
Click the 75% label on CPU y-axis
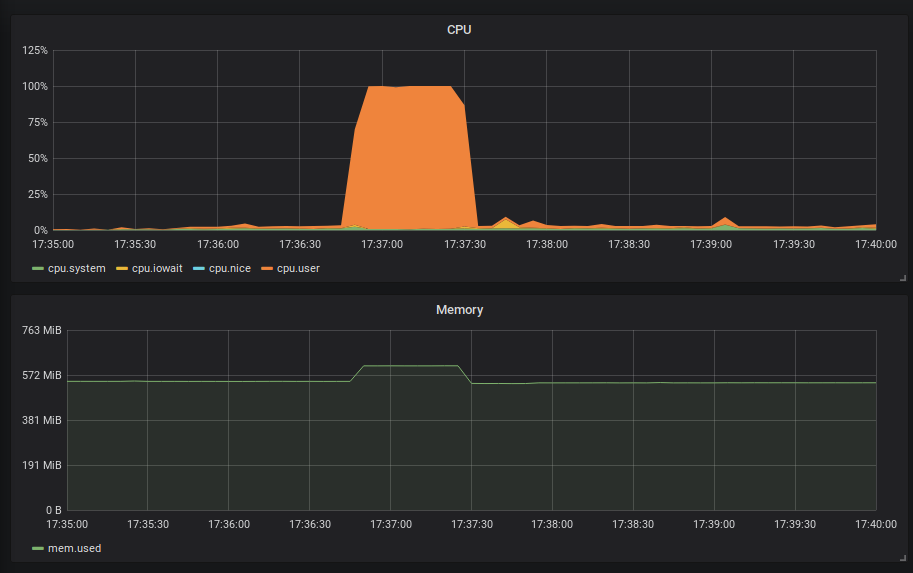pos(38,122)
